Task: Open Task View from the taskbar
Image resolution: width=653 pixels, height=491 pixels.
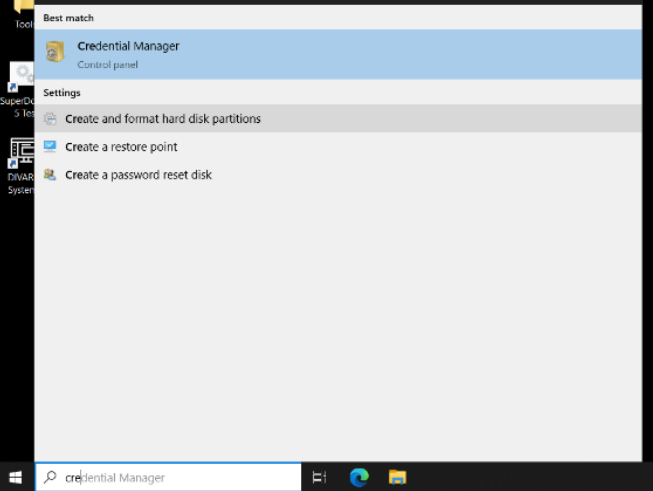Action: (319, 477)
